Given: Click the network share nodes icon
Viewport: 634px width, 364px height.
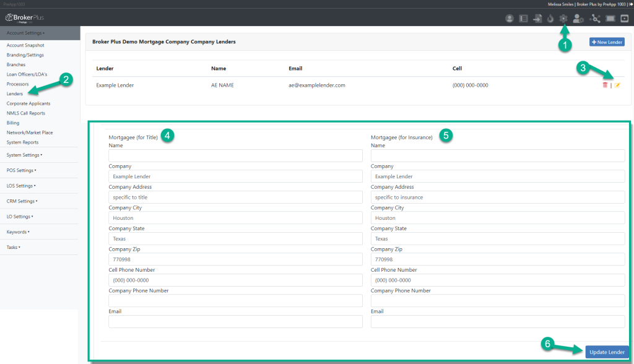Looking at the screenshot, I should click(596, 19).
